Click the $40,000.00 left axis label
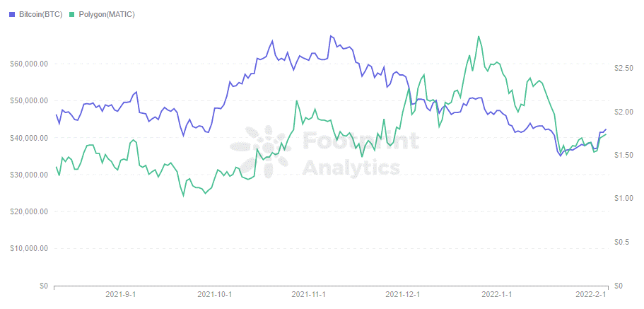Screen dimensions: 644x309 click(29, 138)
